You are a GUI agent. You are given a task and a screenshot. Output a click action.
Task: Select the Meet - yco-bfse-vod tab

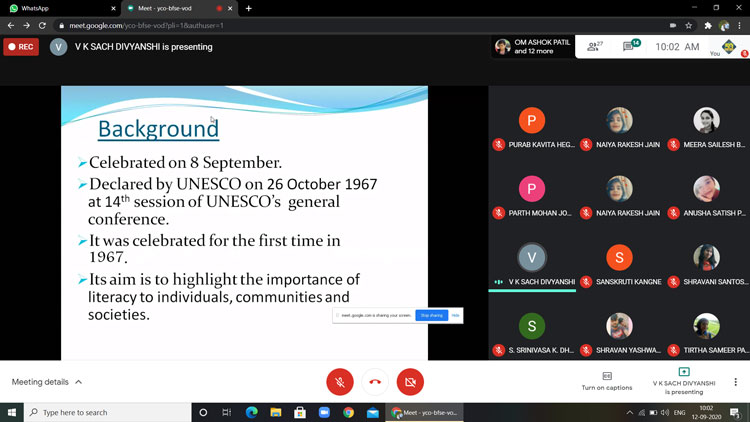(x=170, y=8)
